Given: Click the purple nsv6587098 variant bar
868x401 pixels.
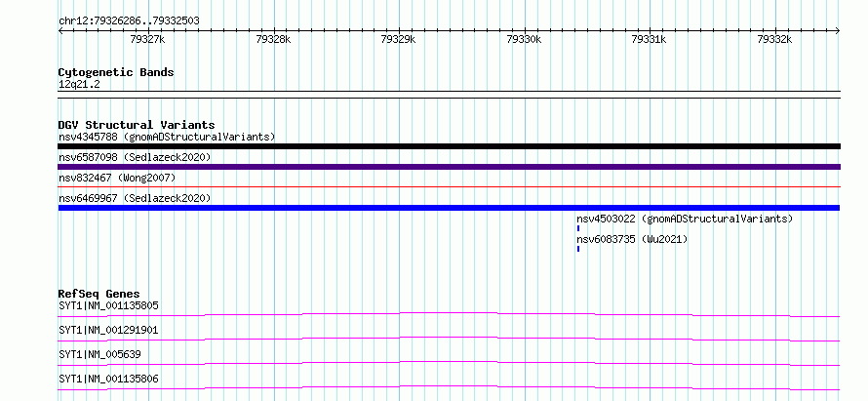Looking at the screenshot, I should pyautogui.click(x=449, y=167).
